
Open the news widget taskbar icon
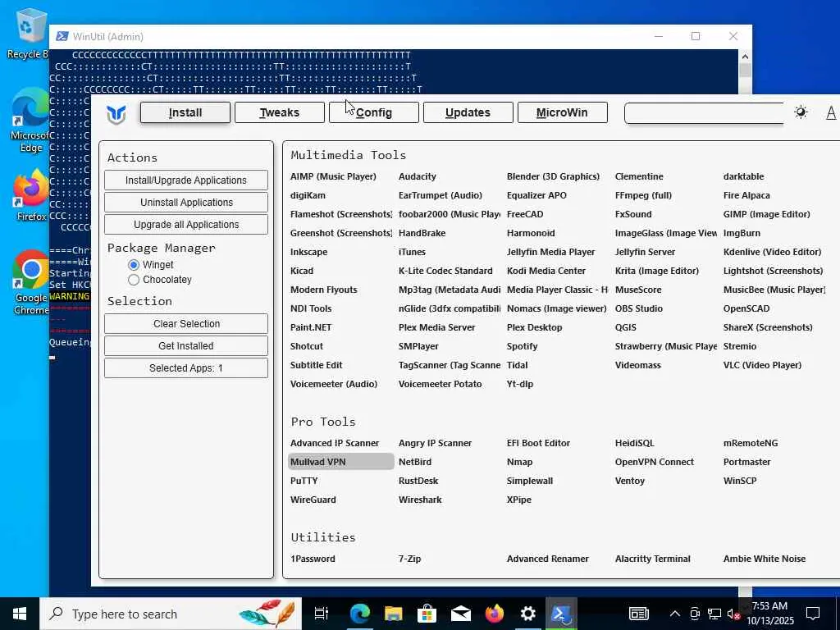point(638,614)
